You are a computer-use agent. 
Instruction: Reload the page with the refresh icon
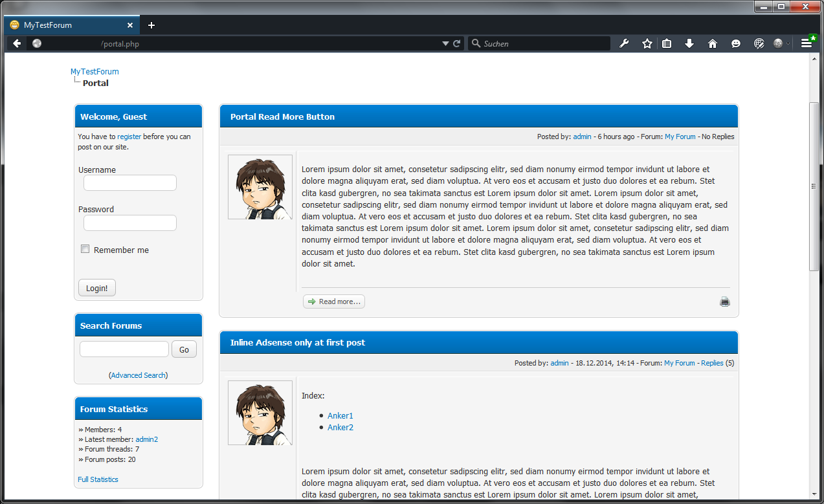456,43
